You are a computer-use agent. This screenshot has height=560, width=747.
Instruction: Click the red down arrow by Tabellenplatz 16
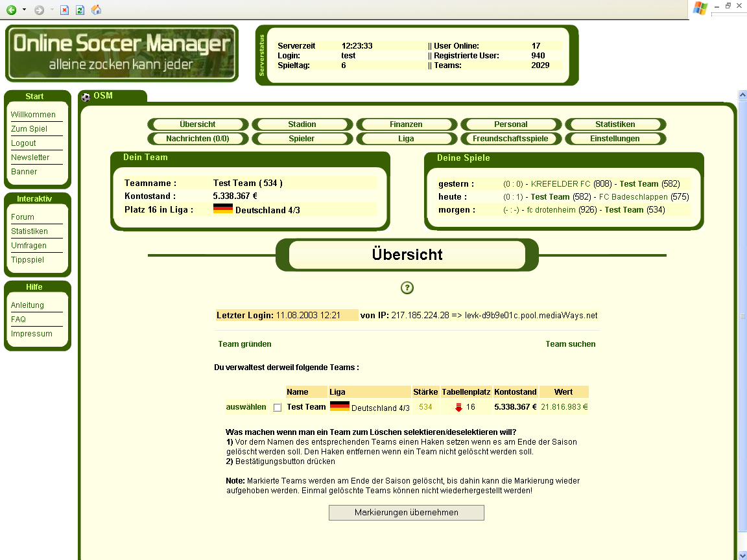[x=458, y=407]
